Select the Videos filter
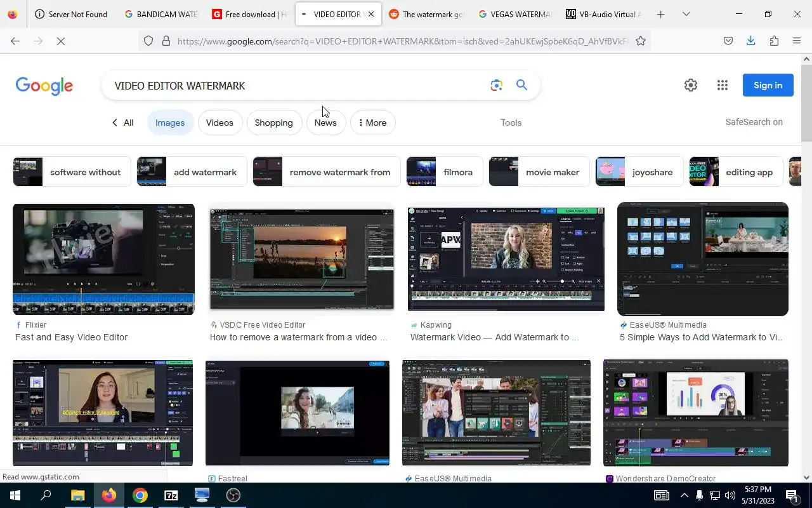This screenshot has width=812, height=508. coord(219,123)
